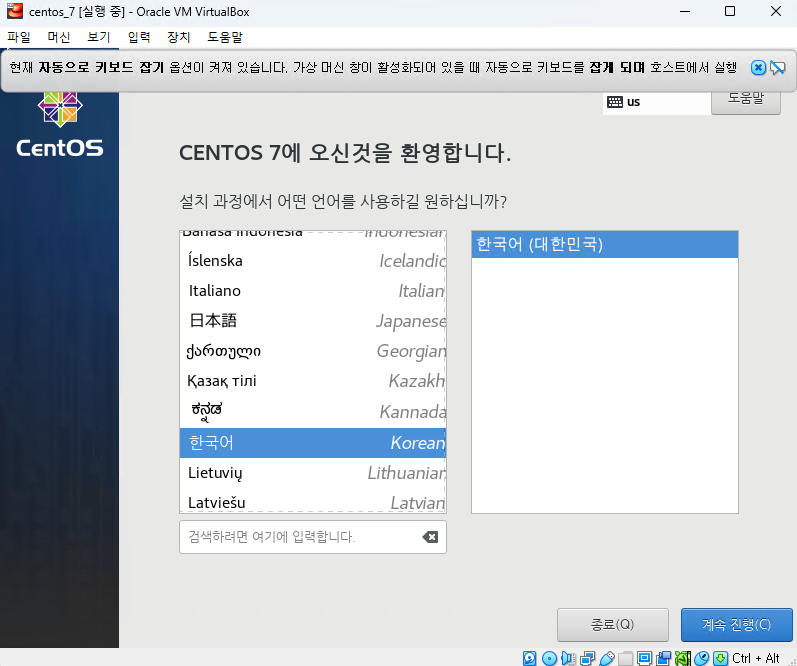Click the network adapters status icon
Screen dimensions: 797x666
(x=588, y=658)
